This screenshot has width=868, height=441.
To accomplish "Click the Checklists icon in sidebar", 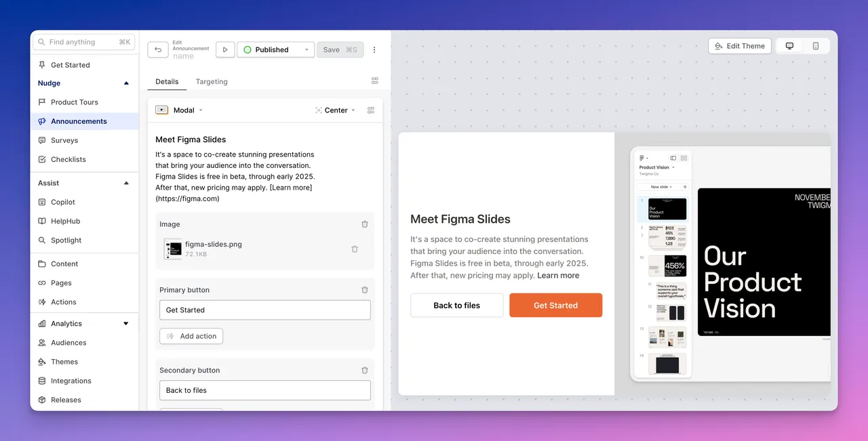I will tap(42, 159).
